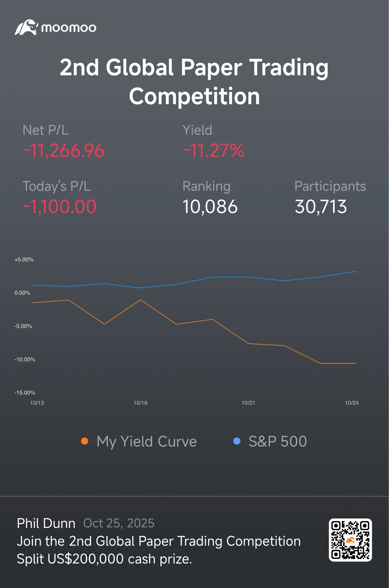Click the blue S&P 500 legend dot
This screenshot has width=389, height=588.
tap(237, 441)
